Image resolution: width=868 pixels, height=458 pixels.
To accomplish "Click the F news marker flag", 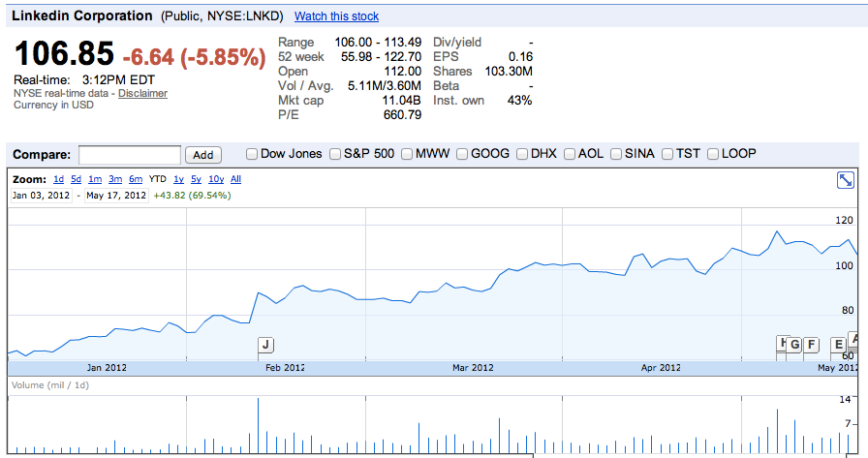I will (x=812, y=344).
